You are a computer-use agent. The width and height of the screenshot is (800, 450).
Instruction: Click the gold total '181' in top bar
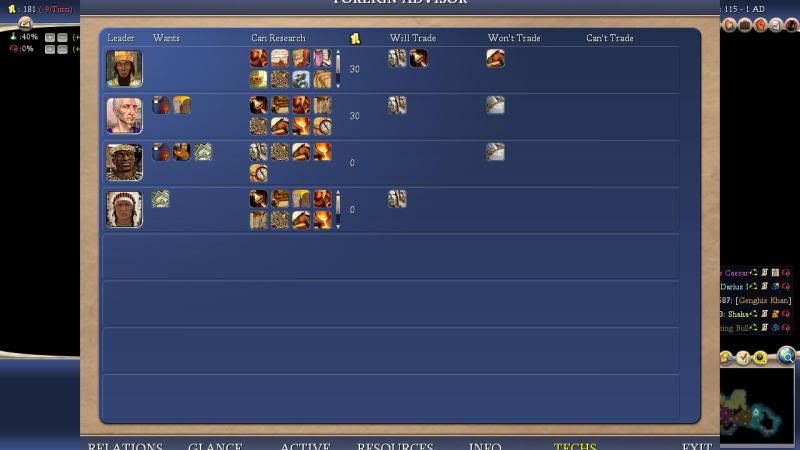29,9
